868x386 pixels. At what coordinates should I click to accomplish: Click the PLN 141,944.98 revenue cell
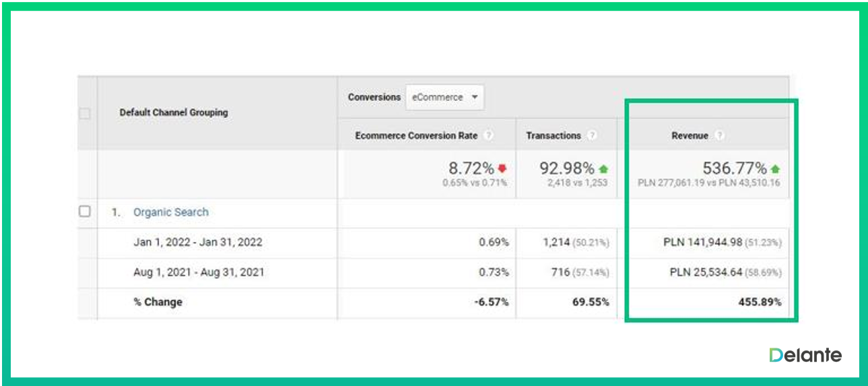click(x=711, y=242)
